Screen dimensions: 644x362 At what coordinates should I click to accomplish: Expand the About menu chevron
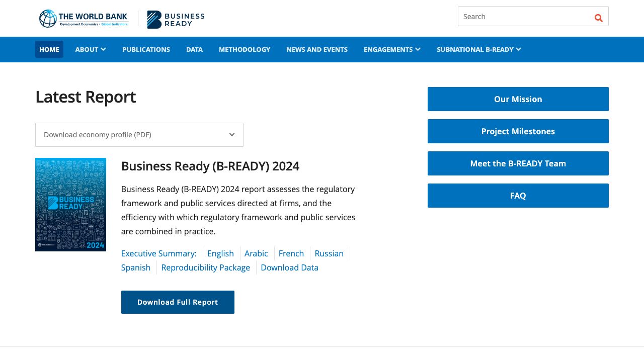tap(103, 49)
